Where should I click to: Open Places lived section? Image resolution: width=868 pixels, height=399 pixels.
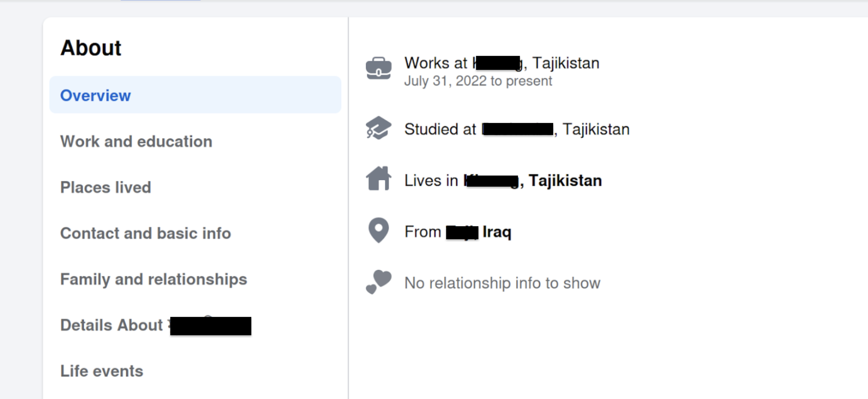tap(106, 187)
